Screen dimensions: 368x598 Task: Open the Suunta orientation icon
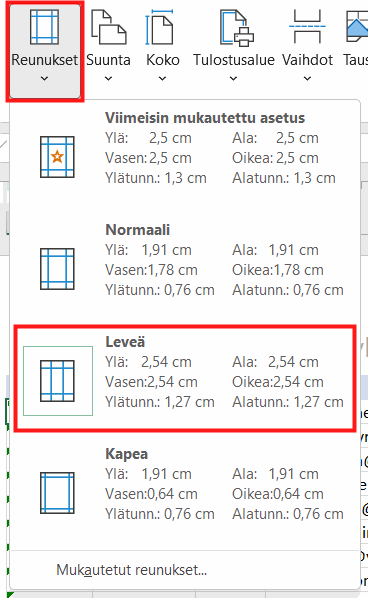click(x=108, y=27)
